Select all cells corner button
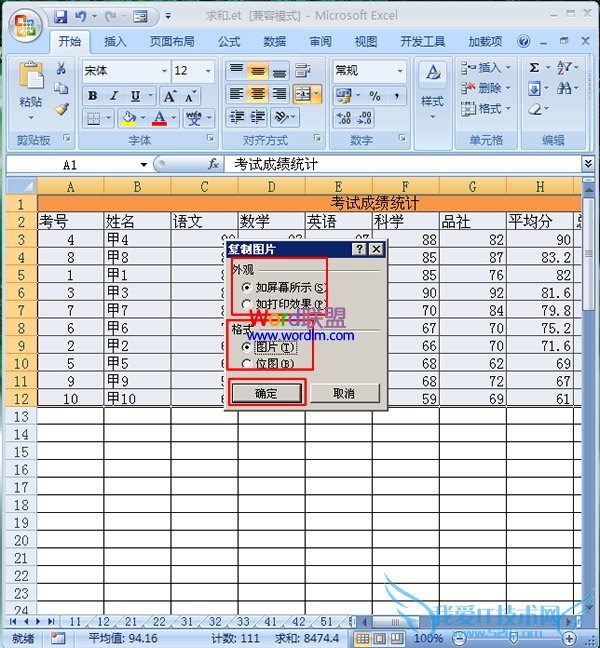 pos(21,186)
